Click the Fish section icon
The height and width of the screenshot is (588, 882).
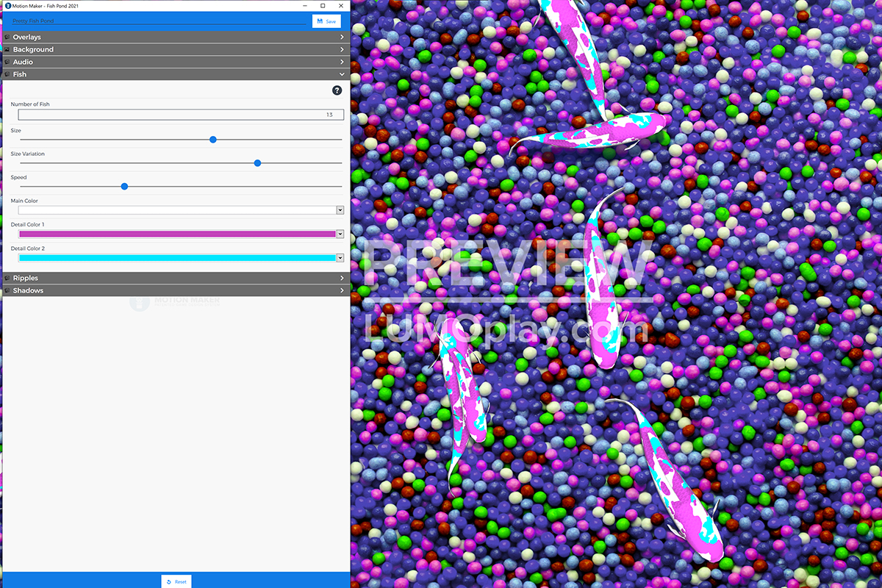tap(7, 74)
